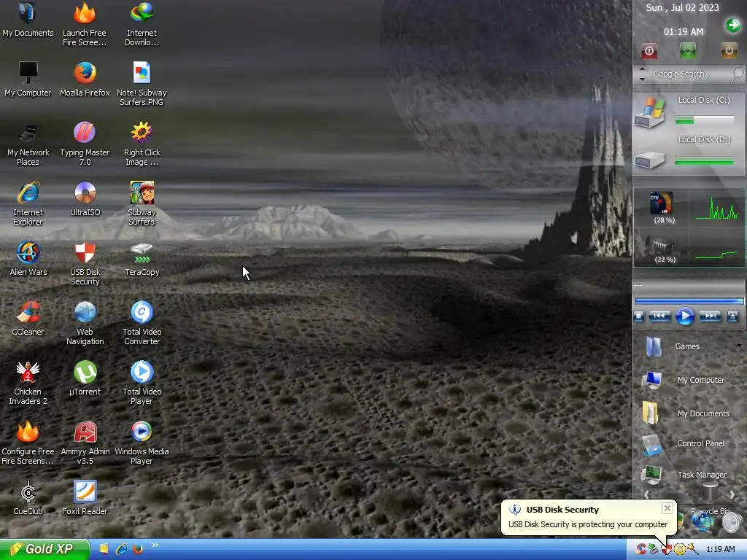Expand the Games dropdown arrow
The width and height of the screenshot is (747, 560).
click(x=739, y=346)
